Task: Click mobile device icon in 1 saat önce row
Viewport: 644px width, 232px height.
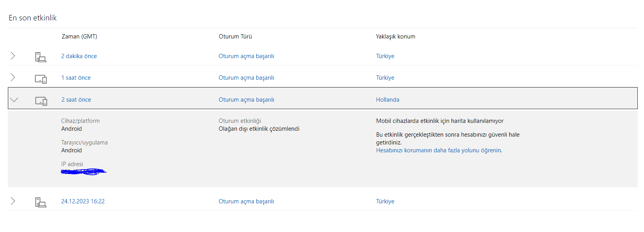Action: (41, 79)
